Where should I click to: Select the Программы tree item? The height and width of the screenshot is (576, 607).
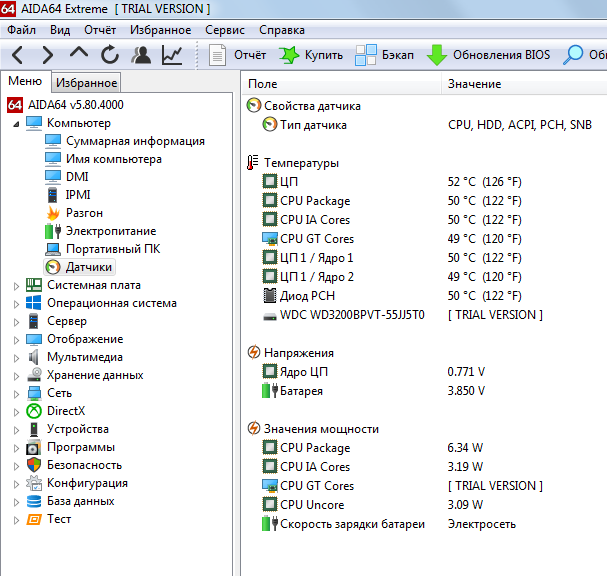click(81, 447)
